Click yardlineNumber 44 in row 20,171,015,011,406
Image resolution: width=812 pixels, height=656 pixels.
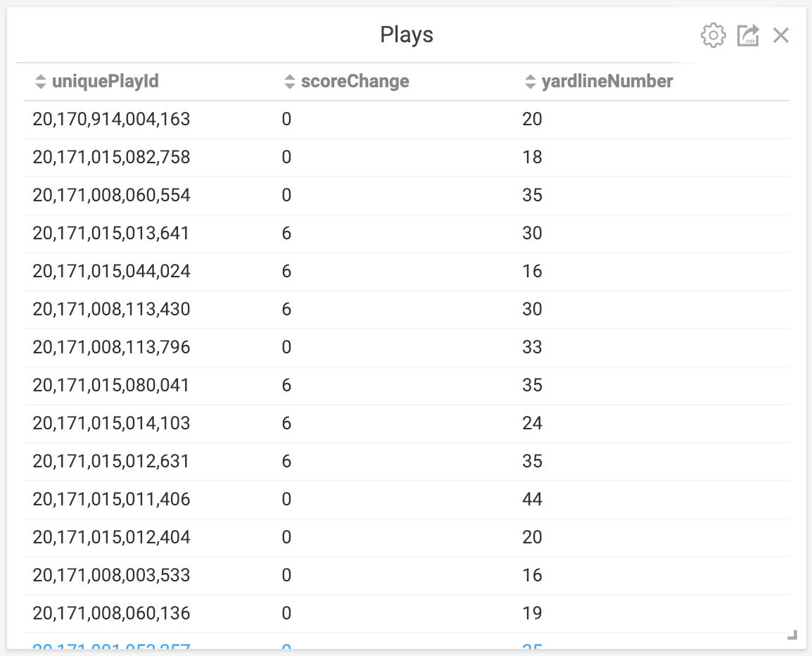coord(532,499)
